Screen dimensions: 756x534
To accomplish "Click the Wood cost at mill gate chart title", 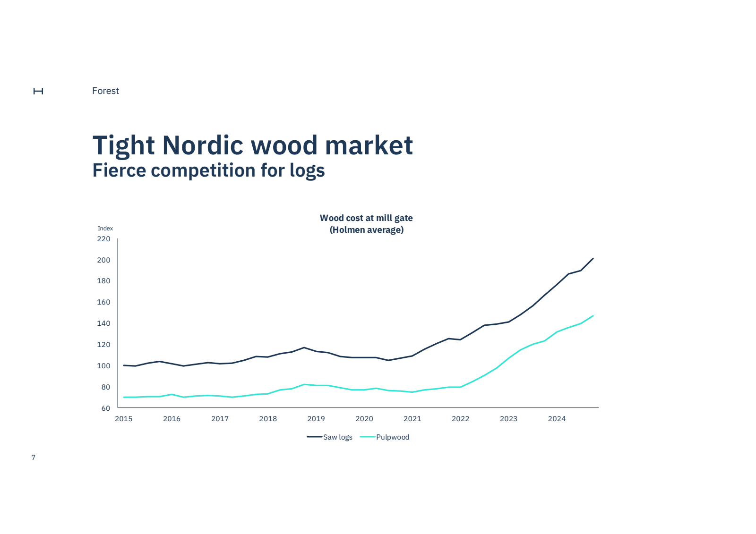I will 366,218.
